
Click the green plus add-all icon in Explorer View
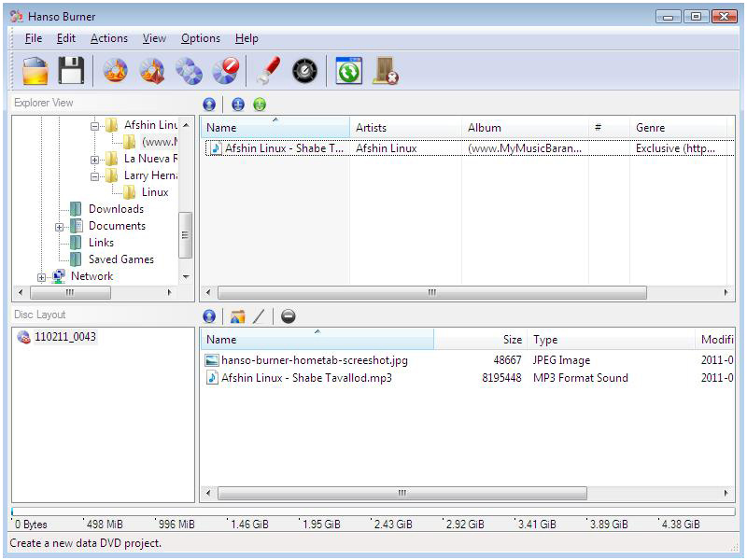[260, 105]
